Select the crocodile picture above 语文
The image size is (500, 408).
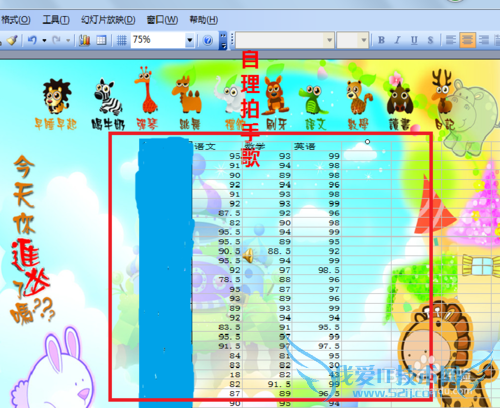coord(313,99)
